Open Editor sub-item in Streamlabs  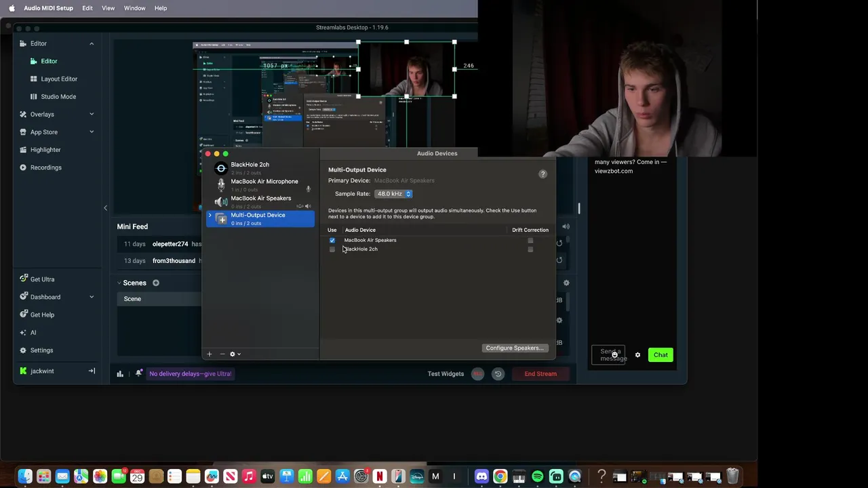[49, 61]
